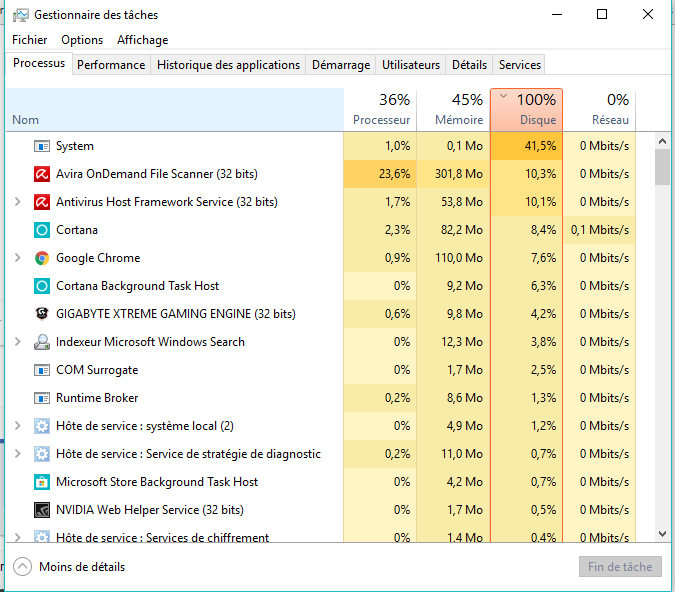Sort by the Processeur column header
The width and height of the screenshot is (675, 592).
pos(380,109)
